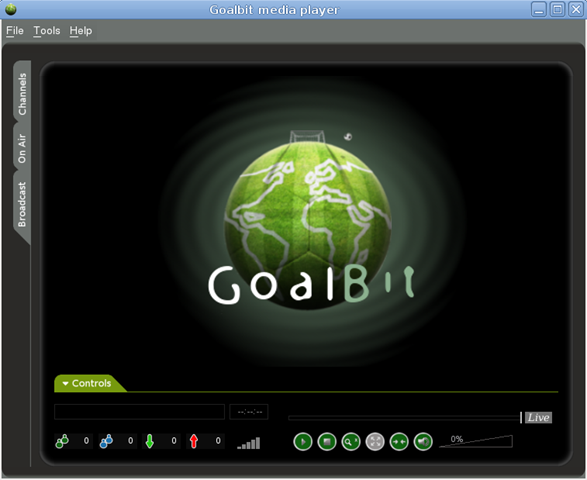
Task: Click the Stop button
Action: 327,441
